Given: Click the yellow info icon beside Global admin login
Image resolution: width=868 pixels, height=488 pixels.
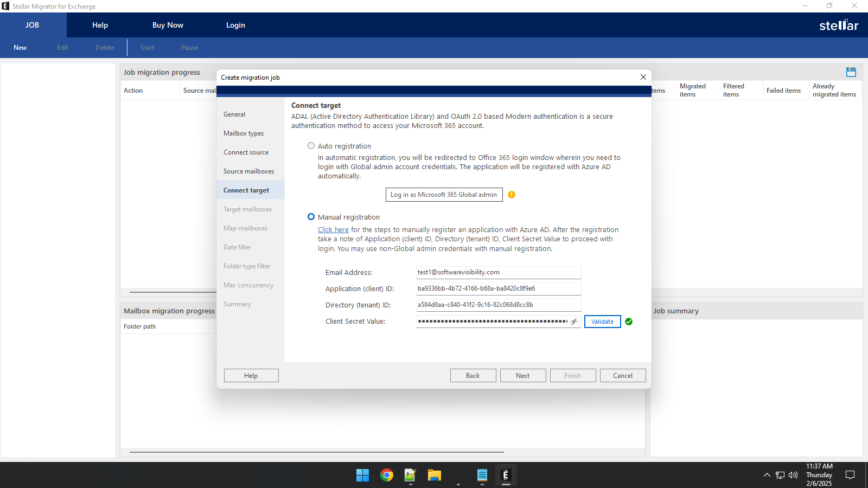Looking at the screenshot, I should [512, 195].
